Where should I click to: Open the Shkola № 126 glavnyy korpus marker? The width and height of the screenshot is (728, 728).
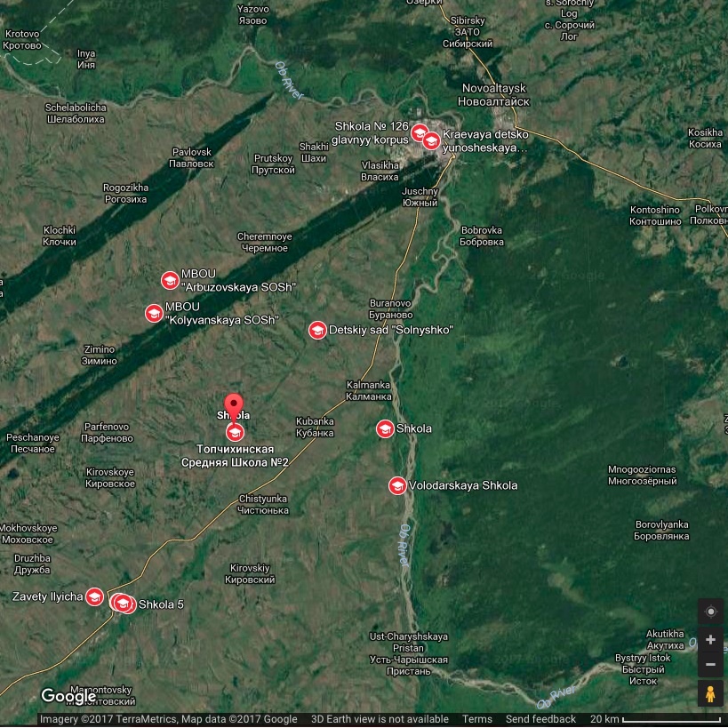pyautogui.click(x=420, y=132)
